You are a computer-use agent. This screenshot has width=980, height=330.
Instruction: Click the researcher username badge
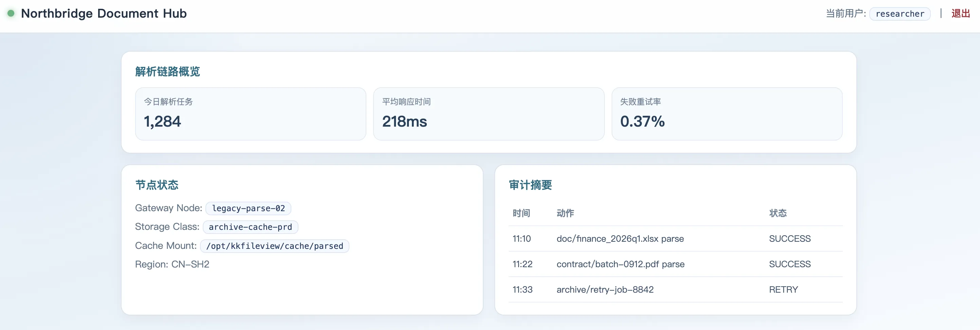[899, 14]
